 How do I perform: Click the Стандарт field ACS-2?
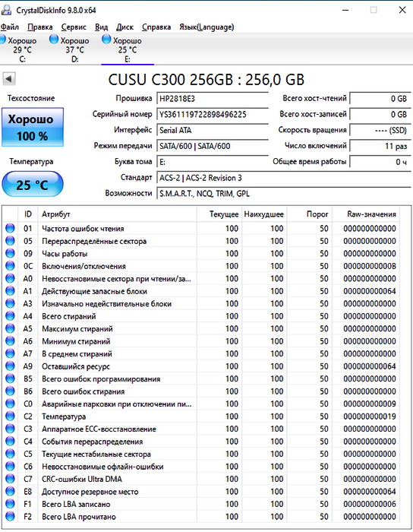coord(284,178)
